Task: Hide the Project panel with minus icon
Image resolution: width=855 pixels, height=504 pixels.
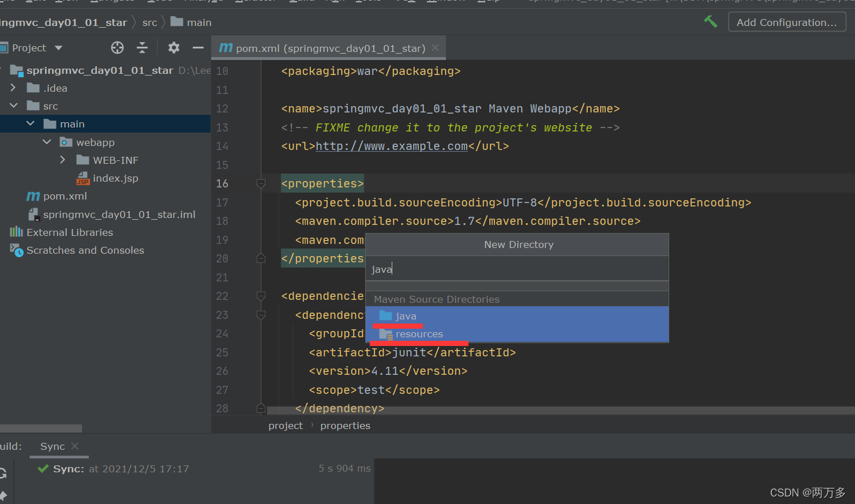Action: pyautogui.click(x=198, y=48)
